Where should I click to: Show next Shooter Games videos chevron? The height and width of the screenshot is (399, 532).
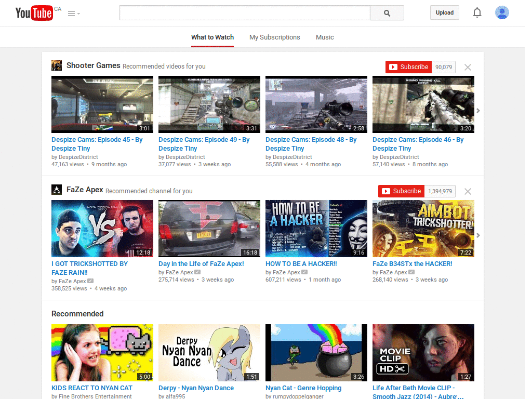click(x=478, y=111)
